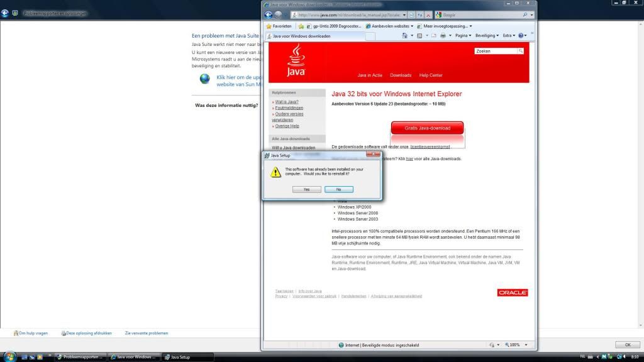Click the browser Forward arrow button

pos(278,15)
